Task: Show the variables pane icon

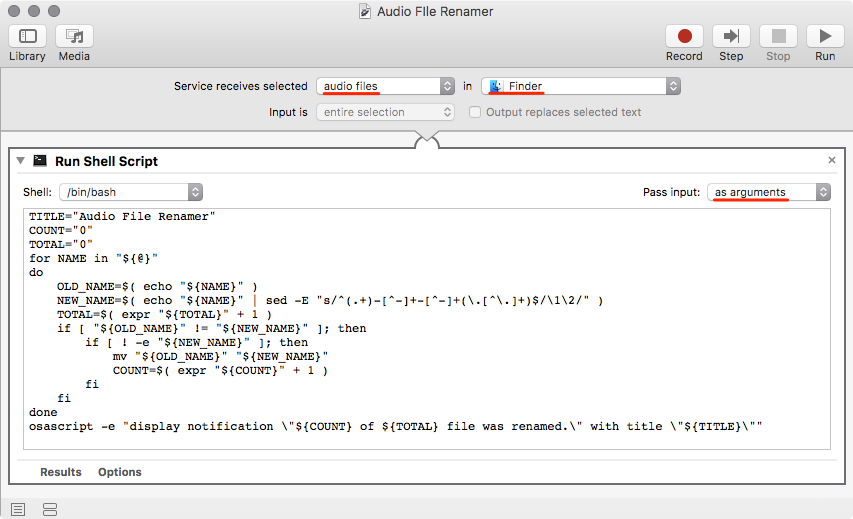Action: pyautogui.click(x=50, y=509)
